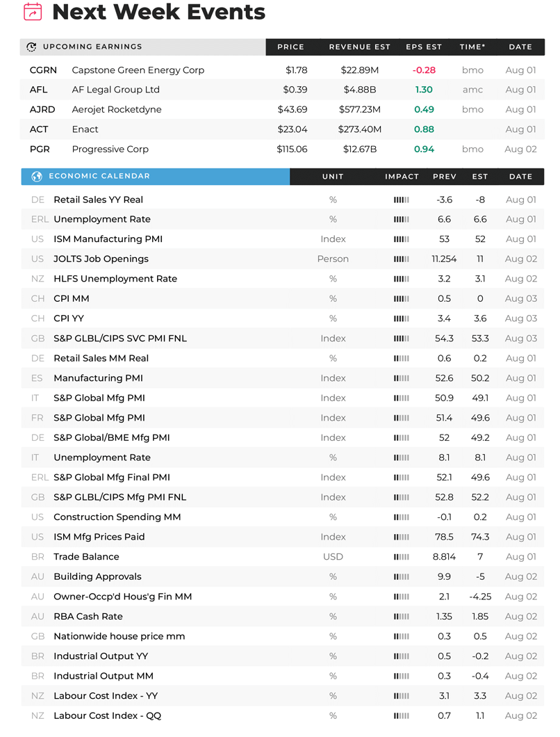The image size is (560, 737).
Task: Click the impact bars for ISM Mfg Prices Paid
Action: (401, 537)
